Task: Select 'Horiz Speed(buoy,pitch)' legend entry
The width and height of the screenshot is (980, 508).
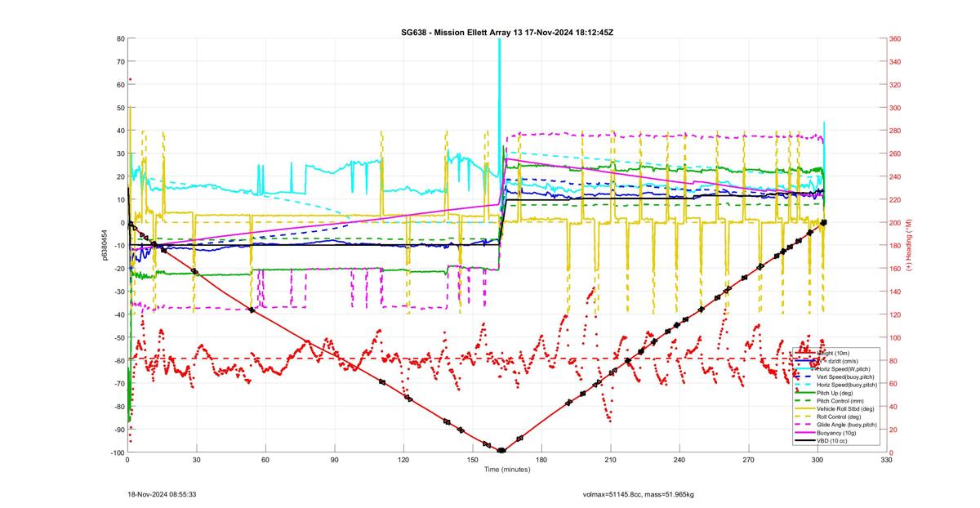Action: (847, 385)
